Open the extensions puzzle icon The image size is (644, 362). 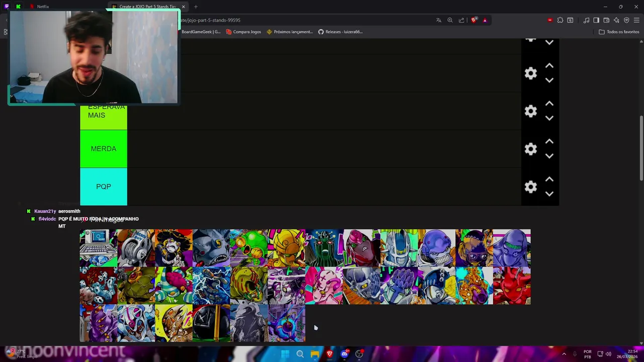pyautogui.click(x=560, y=20)
